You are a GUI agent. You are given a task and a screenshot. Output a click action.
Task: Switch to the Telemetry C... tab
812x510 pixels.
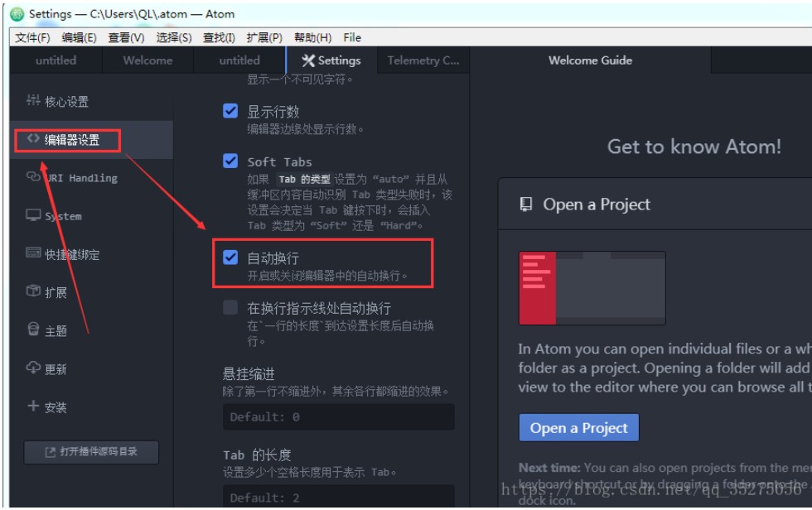423,60
